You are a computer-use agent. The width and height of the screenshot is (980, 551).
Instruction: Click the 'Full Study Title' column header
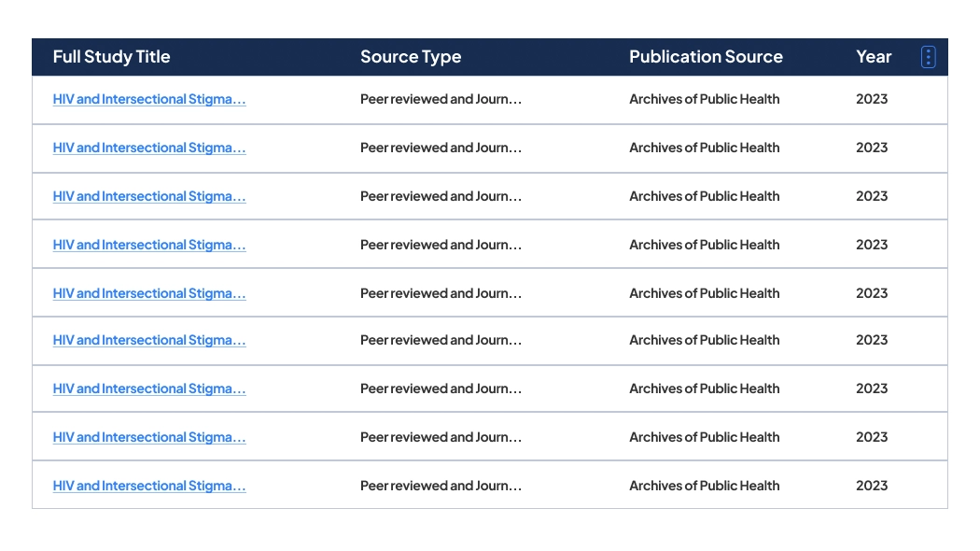(x=111, y=57)
